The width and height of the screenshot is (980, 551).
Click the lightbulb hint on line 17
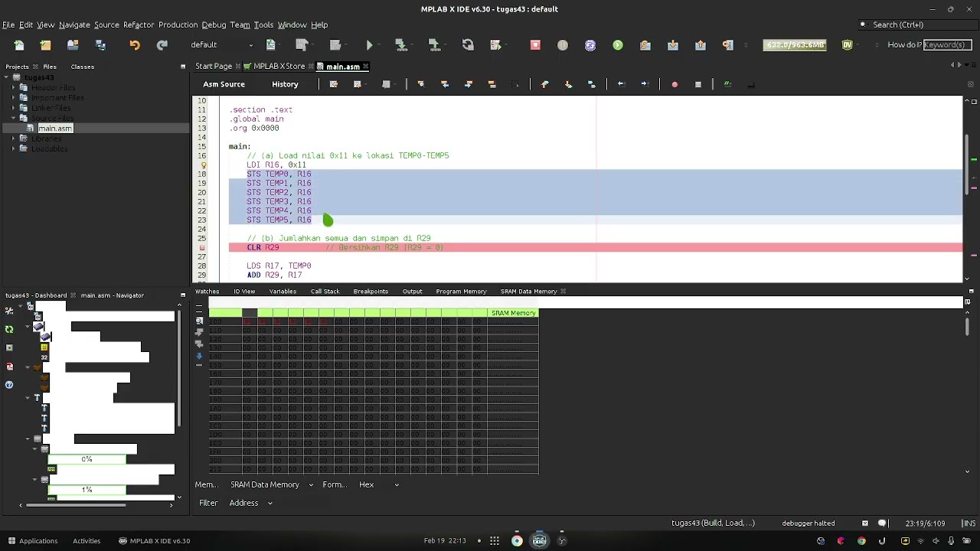coord(204,165)
